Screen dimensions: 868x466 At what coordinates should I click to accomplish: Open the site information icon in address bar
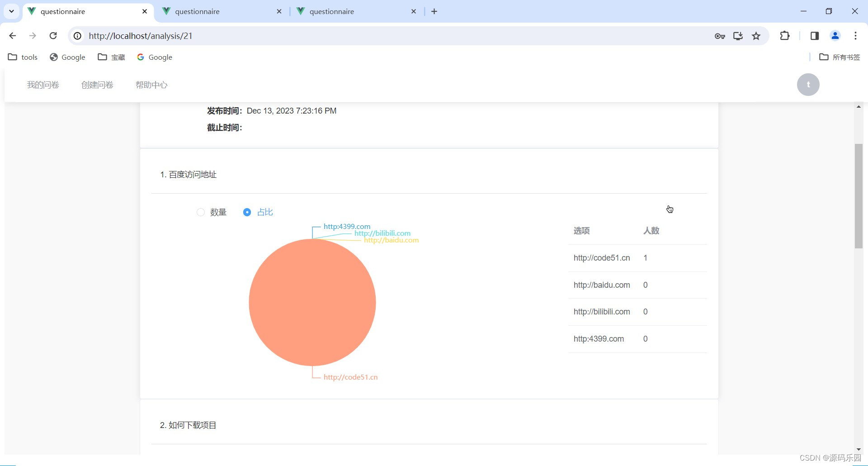coord(77,36)
